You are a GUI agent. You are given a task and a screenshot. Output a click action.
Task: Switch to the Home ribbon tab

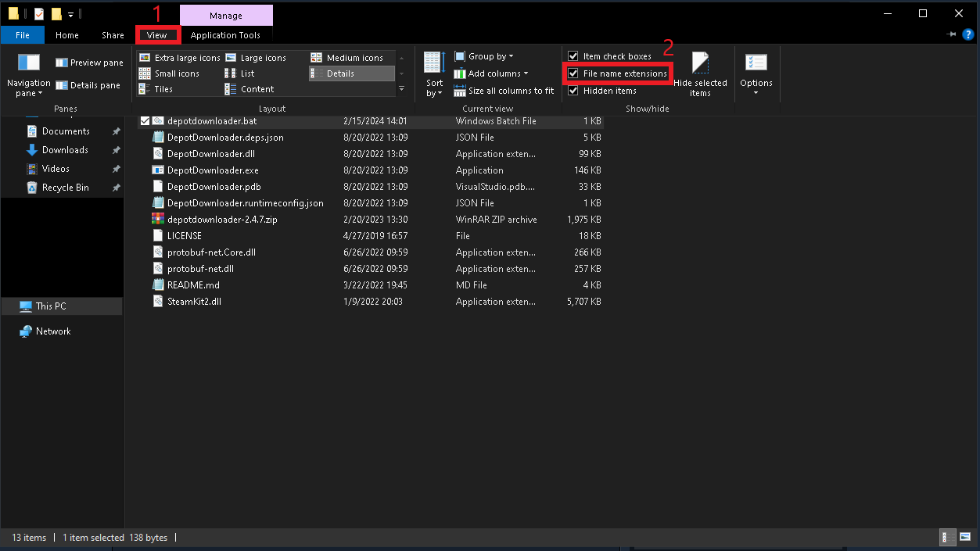point(67,35)
